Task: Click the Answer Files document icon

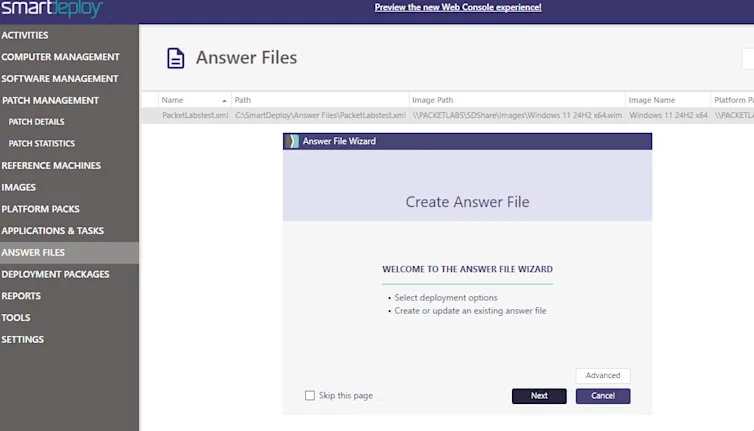Action: (176, 58)
